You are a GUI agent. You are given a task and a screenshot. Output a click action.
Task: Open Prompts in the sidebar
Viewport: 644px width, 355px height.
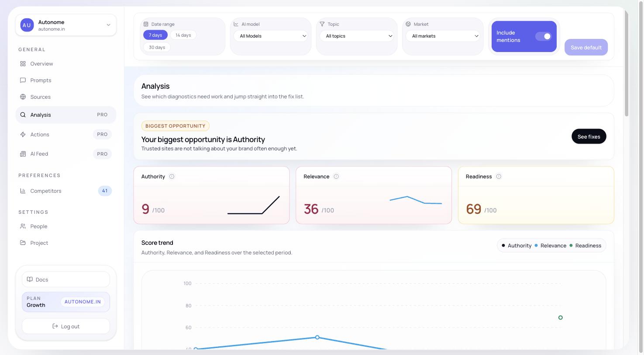click(x=66, y=80)
